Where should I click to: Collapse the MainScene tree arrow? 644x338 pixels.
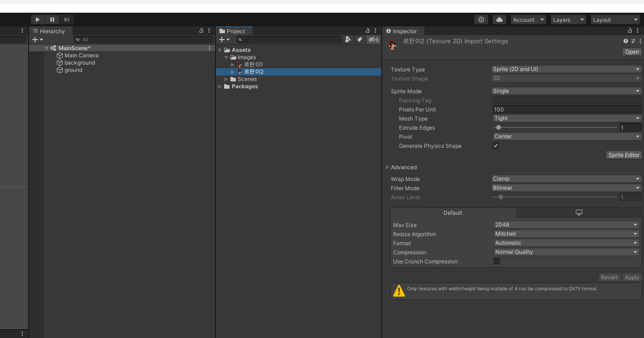click(x=46, y=48)
